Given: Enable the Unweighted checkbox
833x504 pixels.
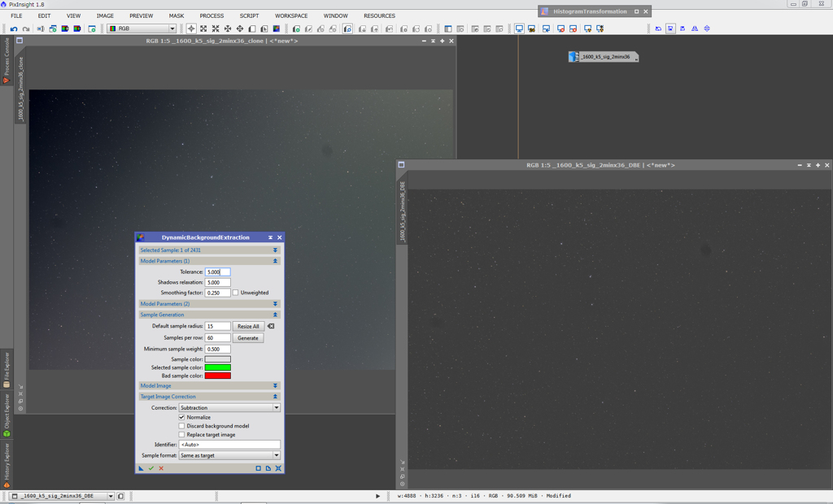Looking at the screenshot, I should click(x=235, y=293).
